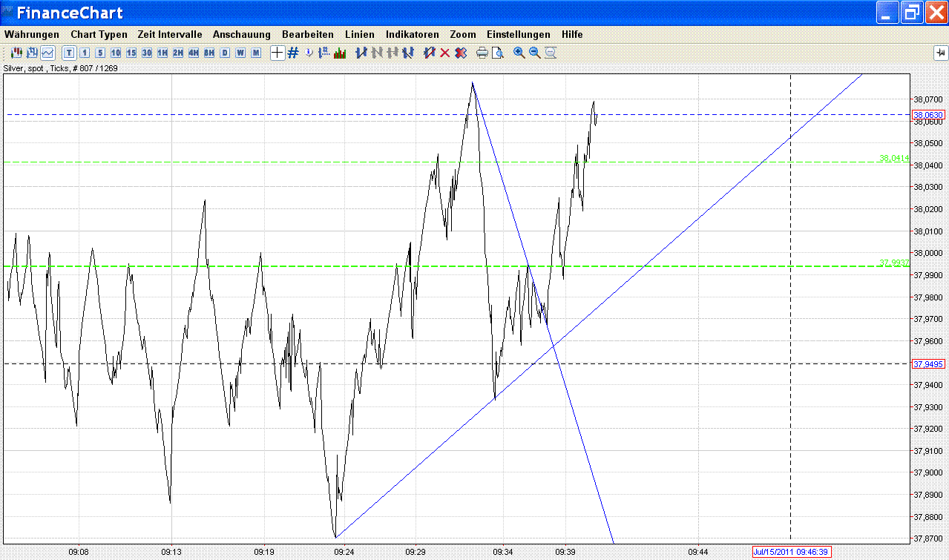The width and height of the screenshot is (949, 560).
Task: Click the zoom out magnifier icon
Action: coord(535,53)
